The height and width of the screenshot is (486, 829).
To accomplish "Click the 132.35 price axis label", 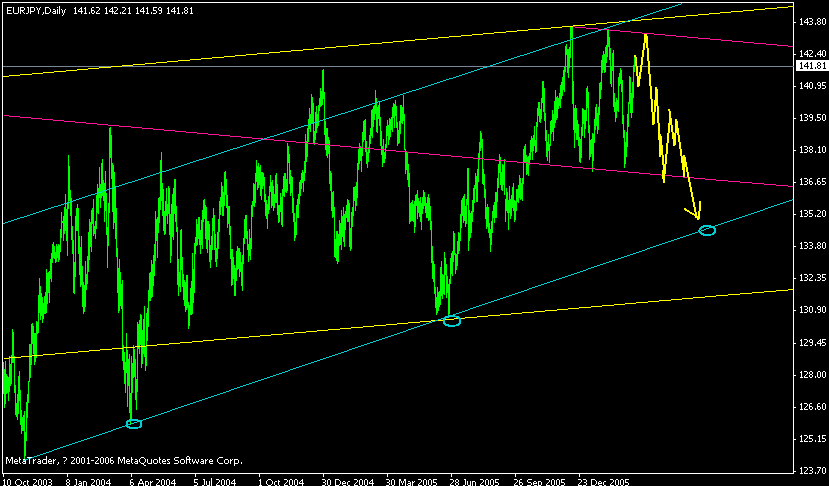I will click(813, 278).
